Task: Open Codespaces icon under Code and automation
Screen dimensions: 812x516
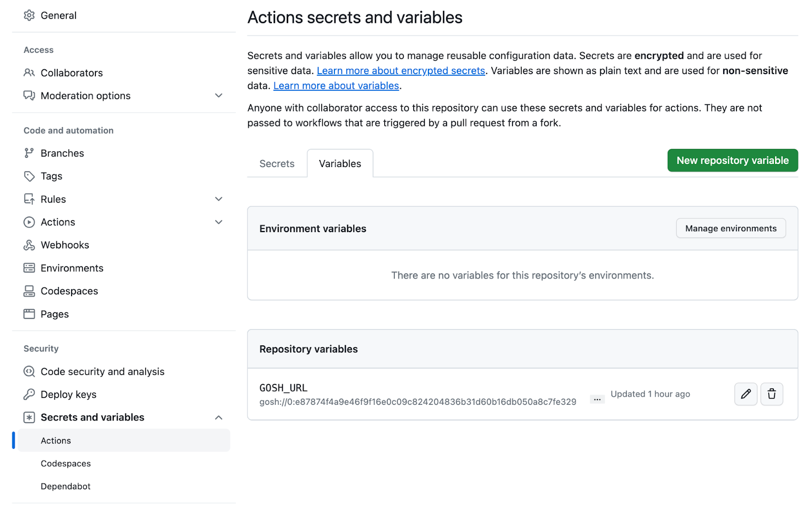Action: 29,291
